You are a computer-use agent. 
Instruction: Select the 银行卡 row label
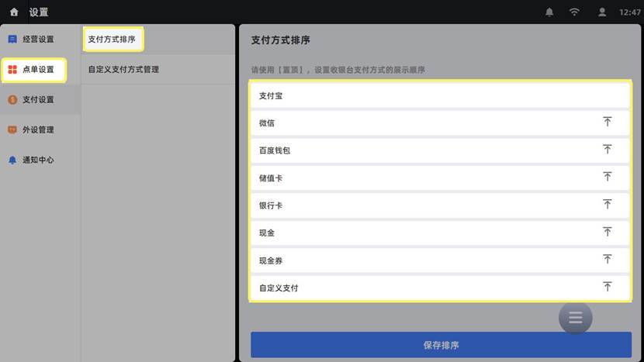coord(271,205)
